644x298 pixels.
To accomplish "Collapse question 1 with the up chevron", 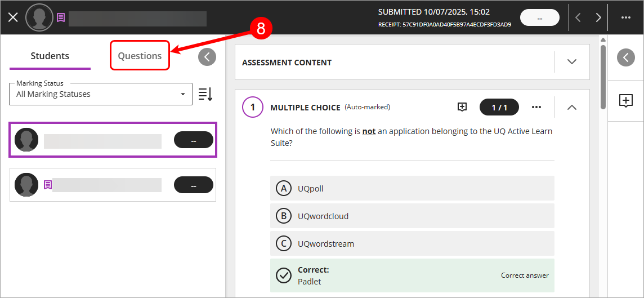I will [x=572, y=107].
